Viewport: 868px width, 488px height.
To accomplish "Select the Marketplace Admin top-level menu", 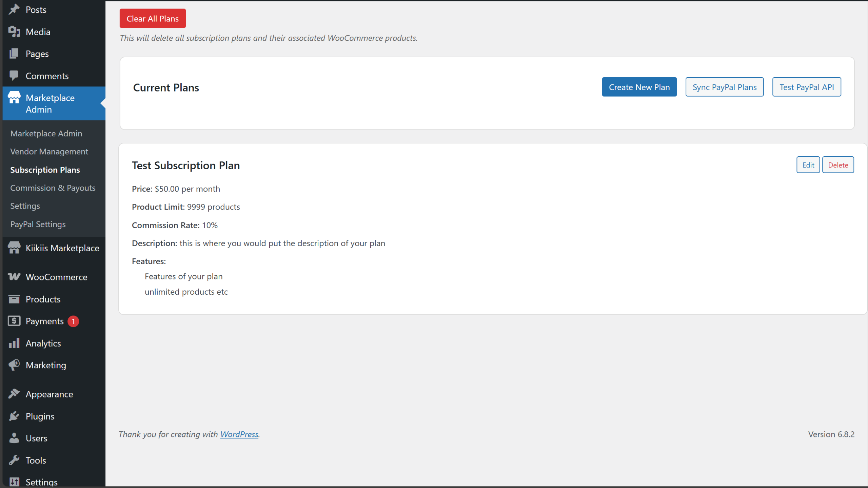I will click(x=54, y=103).
